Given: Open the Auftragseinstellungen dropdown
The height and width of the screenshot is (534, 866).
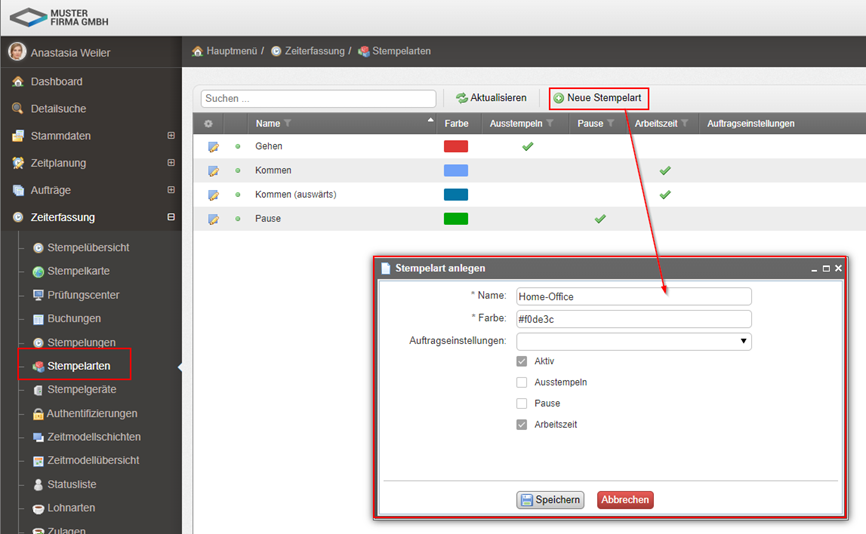Looking at the screenshot, I should click(633, 341).
